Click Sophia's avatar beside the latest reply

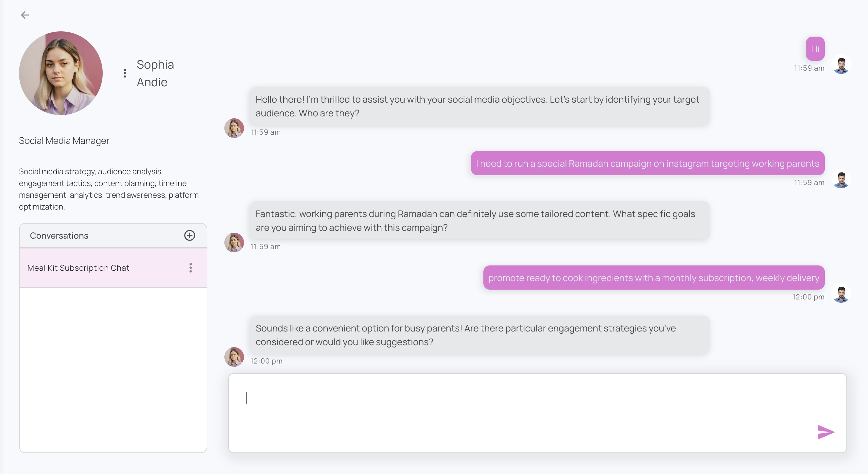[x=234, y=357]
